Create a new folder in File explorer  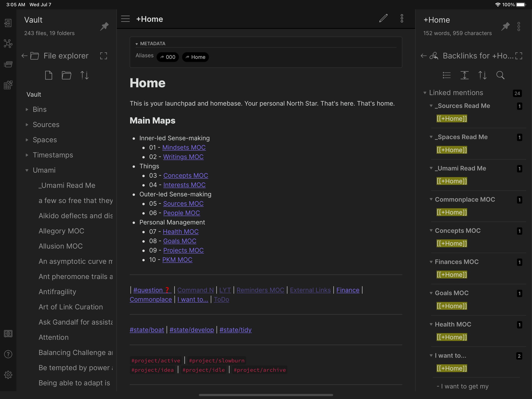pyautogui.click(x=66, y=75)
